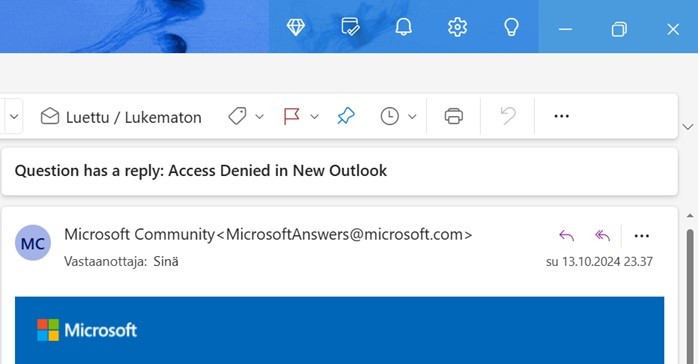Expand the tag categories dropdown arrow
Viewport: 698px width, 364px height.
click(x=260, y=117)
